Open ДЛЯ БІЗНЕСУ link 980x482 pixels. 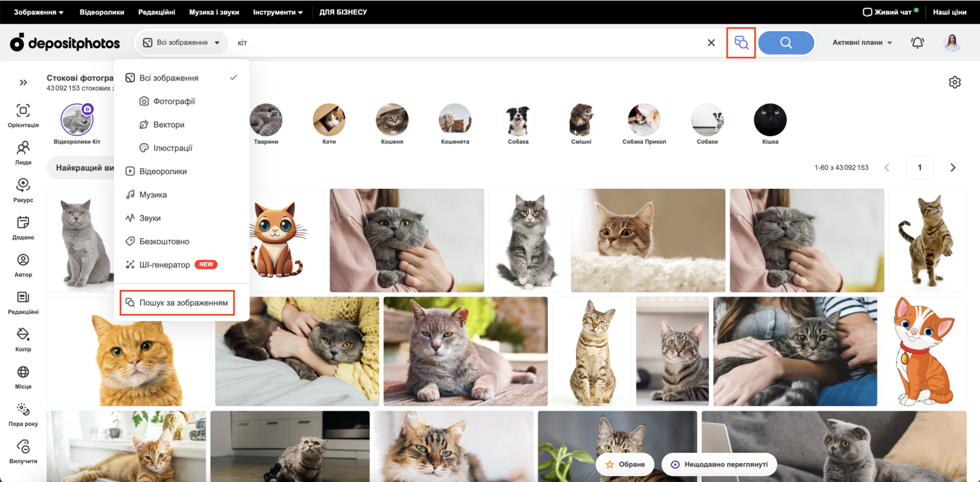[x=343, y=12]
